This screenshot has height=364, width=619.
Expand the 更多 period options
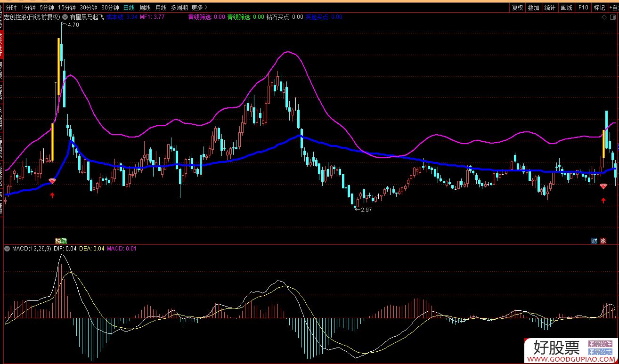tap(199, 8)
